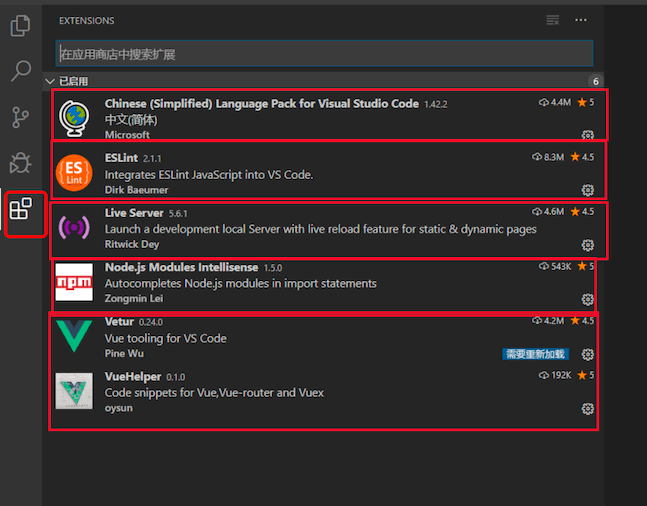The height and width of the screenshot is (506, 647).
Task: Click Live Server 'Launch a development local Server' description
Action: 321,229
